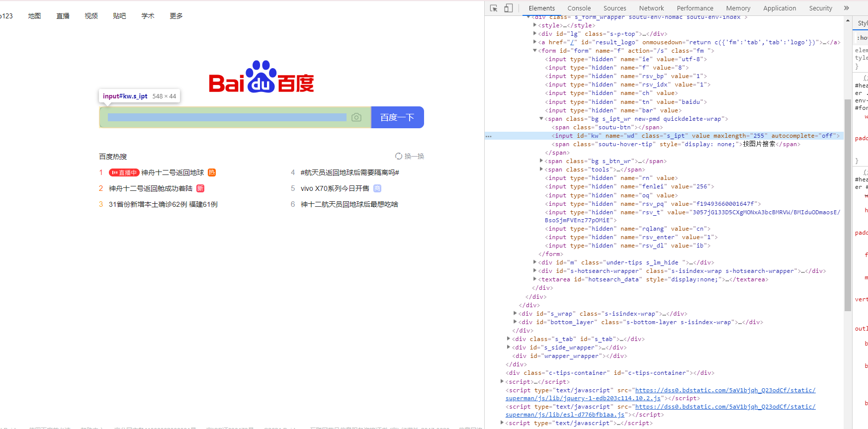
Task: Select hidden input name="rsv_pq" row
Action: click(x=653, y=204)
